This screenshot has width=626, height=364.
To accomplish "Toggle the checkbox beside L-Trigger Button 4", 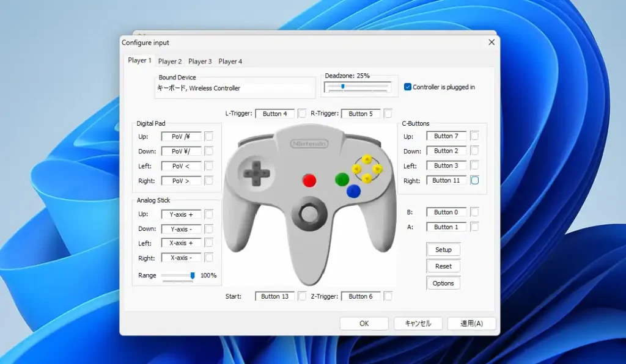I will click(x=302, y=113).
